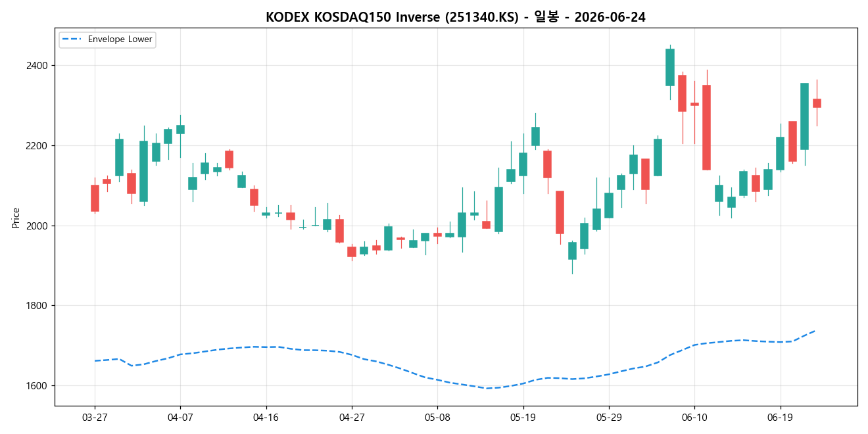Click the 05-08 date label

click(x=437, y=418)
